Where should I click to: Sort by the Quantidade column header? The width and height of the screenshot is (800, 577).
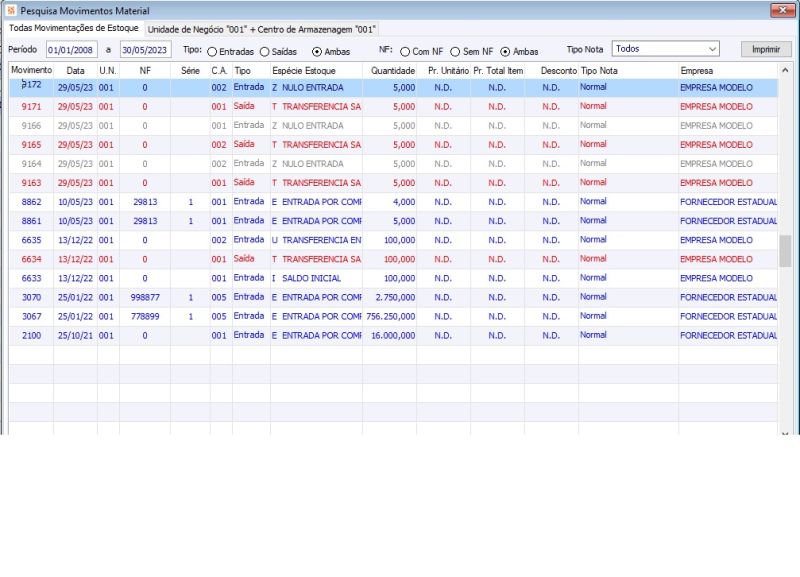click(x=390, y=70)
